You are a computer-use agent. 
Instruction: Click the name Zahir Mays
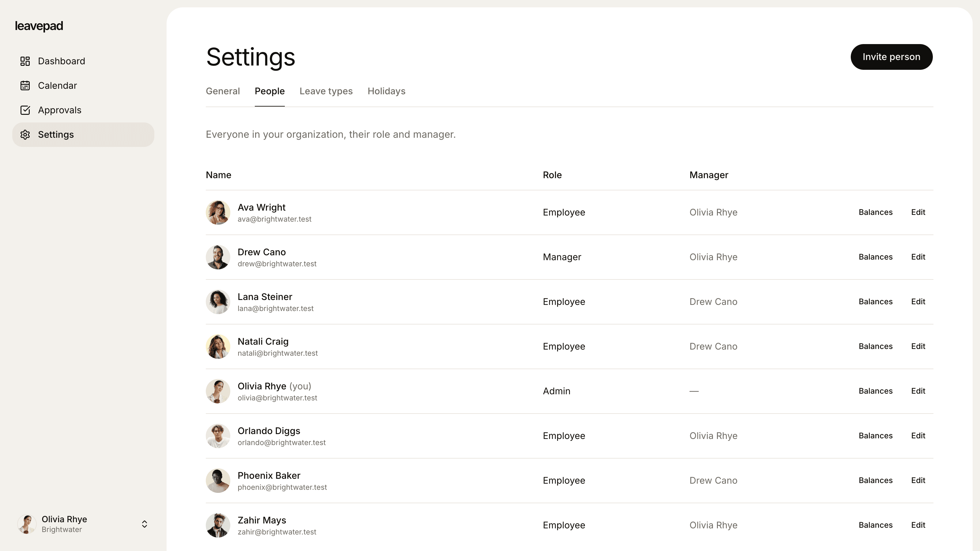262,520
